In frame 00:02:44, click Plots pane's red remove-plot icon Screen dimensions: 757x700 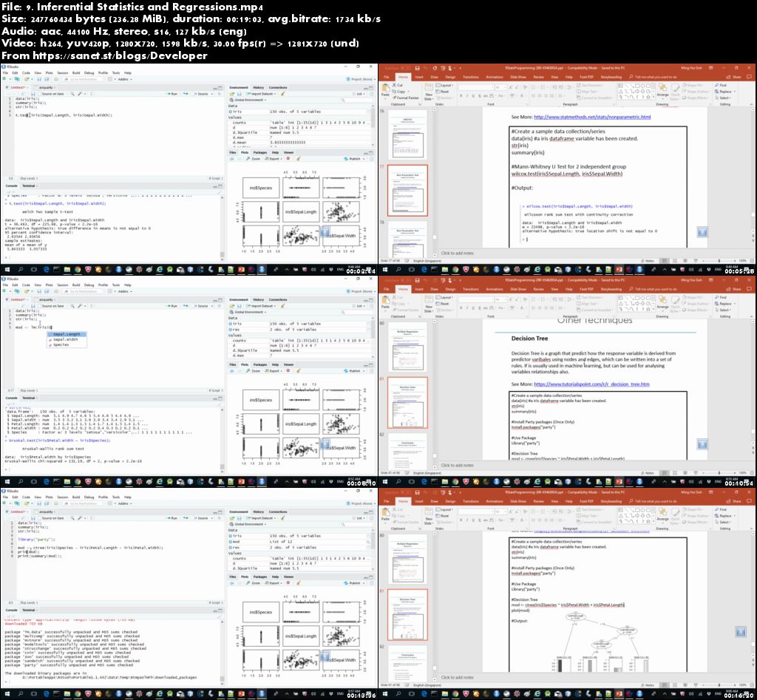pos(288,158)
